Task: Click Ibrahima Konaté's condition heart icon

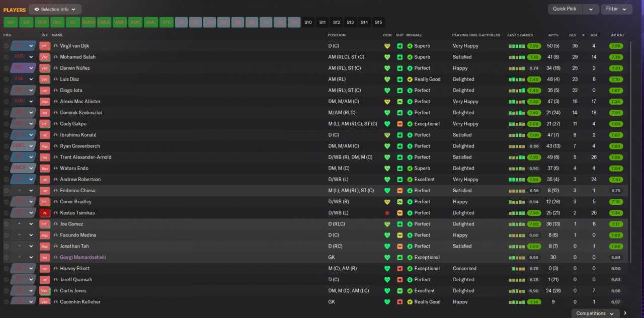Action: 387,135
